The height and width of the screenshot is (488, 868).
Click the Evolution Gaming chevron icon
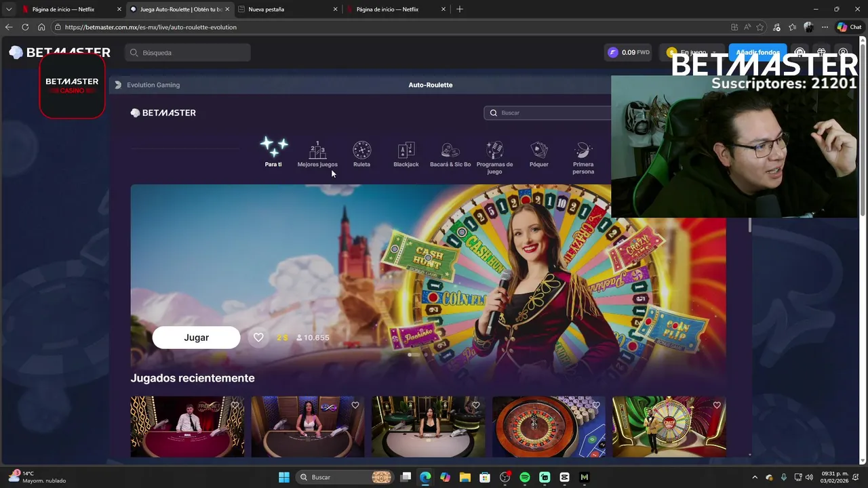pyautogui.click(x=118, y=85)
